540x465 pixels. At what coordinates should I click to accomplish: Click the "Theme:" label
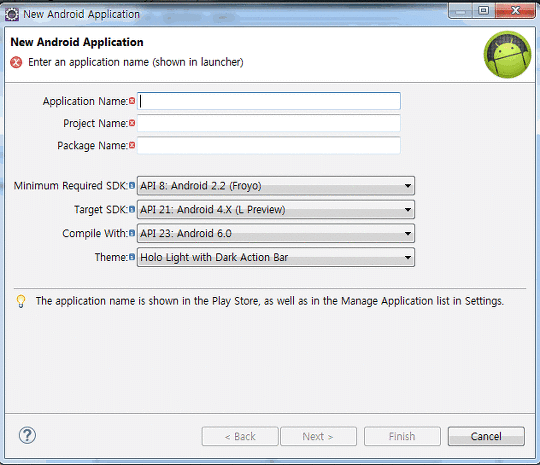111,257
